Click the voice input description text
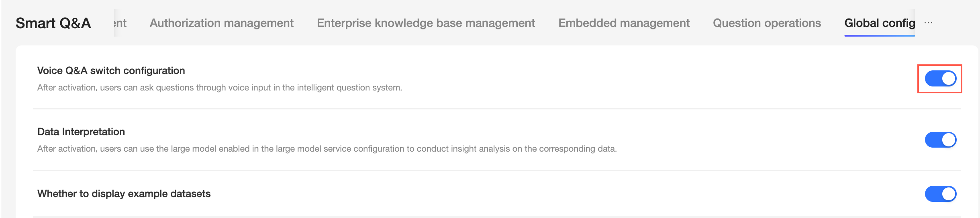 pos(219,88)
